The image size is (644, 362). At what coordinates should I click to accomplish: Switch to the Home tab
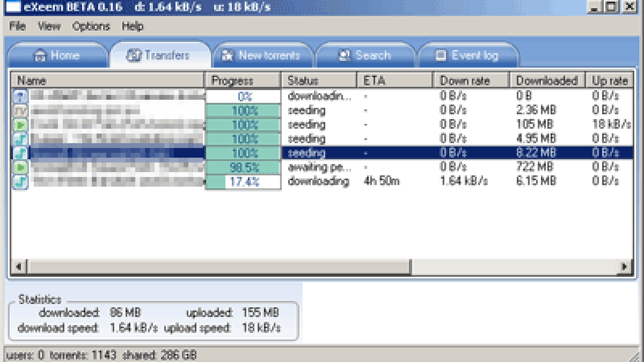57,55
